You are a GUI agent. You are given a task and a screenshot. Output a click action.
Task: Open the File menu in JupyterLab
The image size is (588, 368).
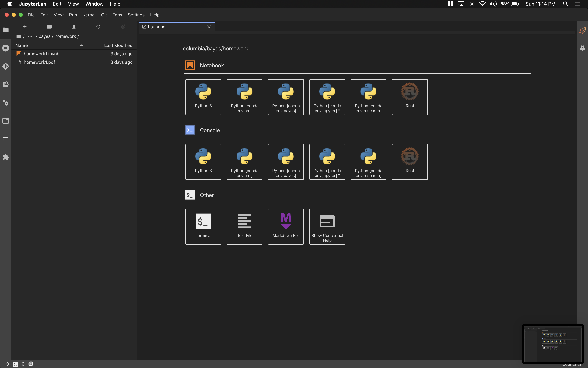pos(31,15)
